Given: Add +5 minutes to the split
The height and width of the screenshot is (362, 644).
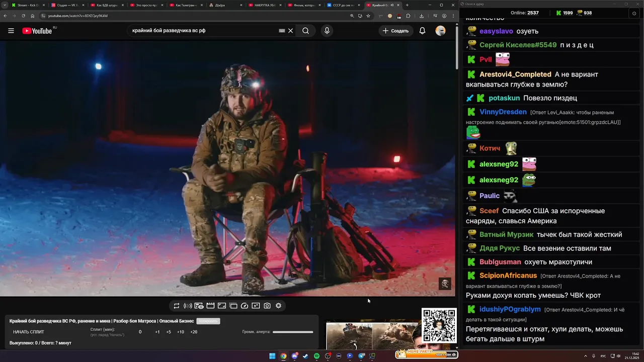Looking at the screenshot, I should (169, 332).
